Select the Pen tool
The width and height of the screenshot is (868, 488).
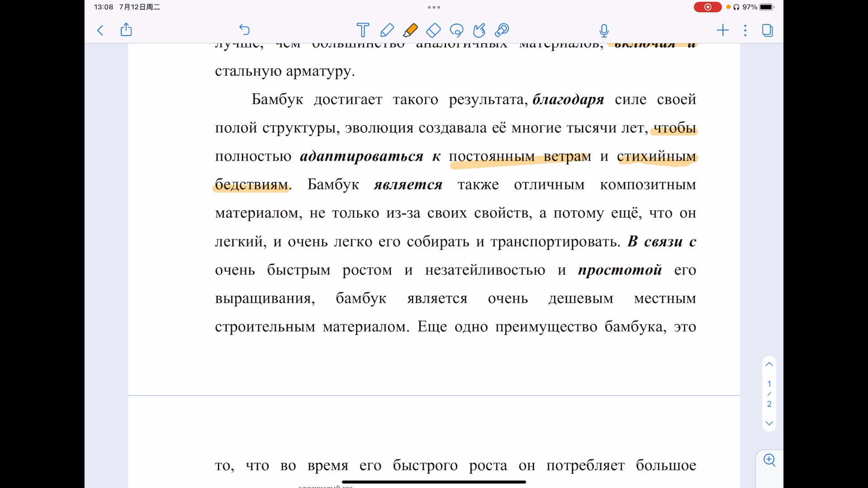click(387, 30)
